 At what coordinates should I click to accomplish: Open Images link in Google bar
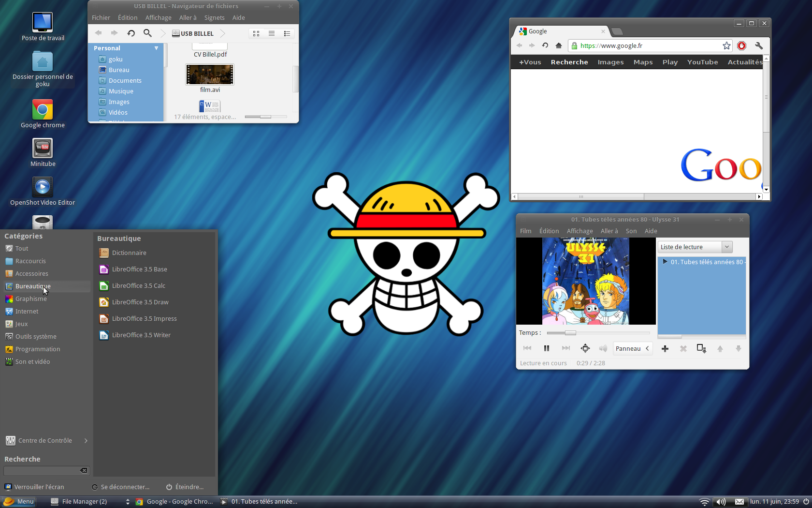pos(610,62)
